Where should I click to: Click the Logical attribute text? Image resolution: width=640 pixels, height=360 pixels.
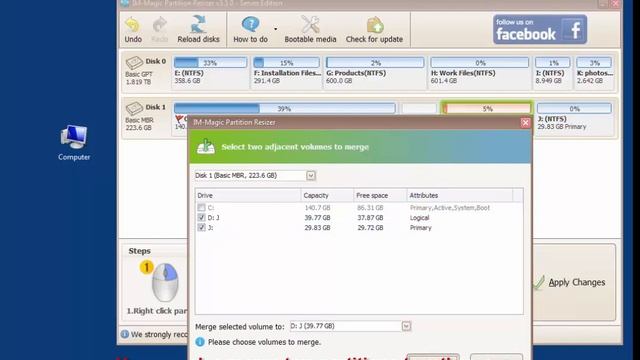[x=420, y=218]
